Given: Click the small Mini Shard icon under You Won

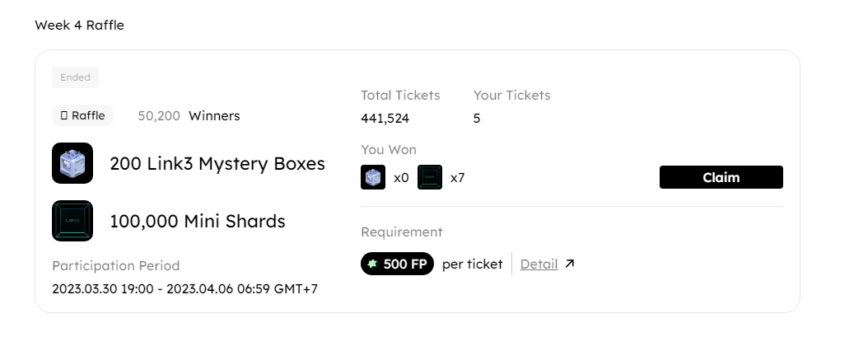Looking at the screenshot, I should [x=430, y=177].
